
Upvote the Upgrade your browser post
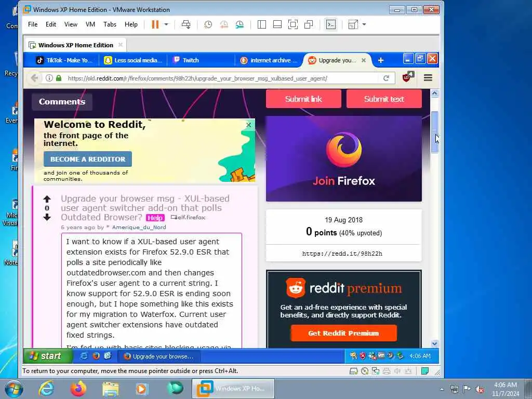[x=47, y=199]
